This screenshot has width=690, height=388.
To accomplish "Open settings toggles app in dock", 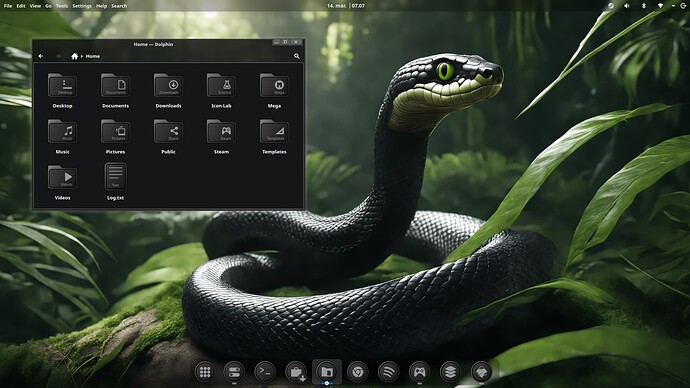I will point(234,372).
